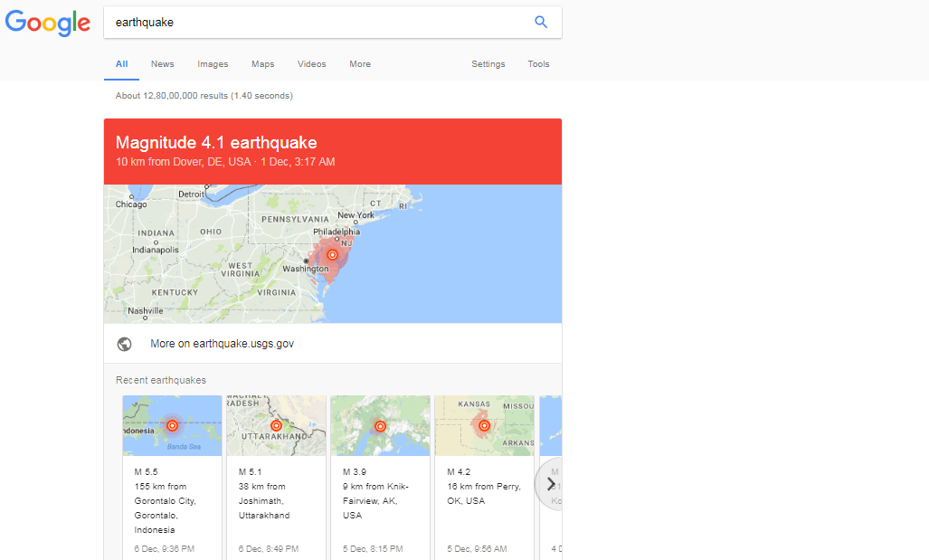The image size is (929, 560).
Task: Click the results count text
Action: pyautogui.click(x=204, y=95)
